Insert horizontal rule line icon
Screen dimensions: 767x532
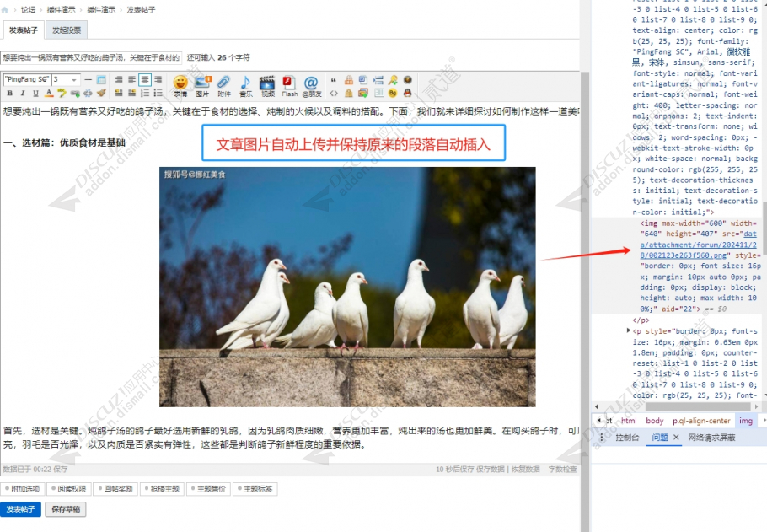pos(88,79)
